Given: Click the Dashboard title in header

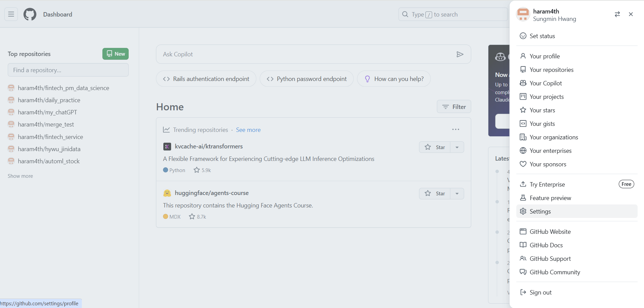Looking at the screenshot, I should 58,14.
